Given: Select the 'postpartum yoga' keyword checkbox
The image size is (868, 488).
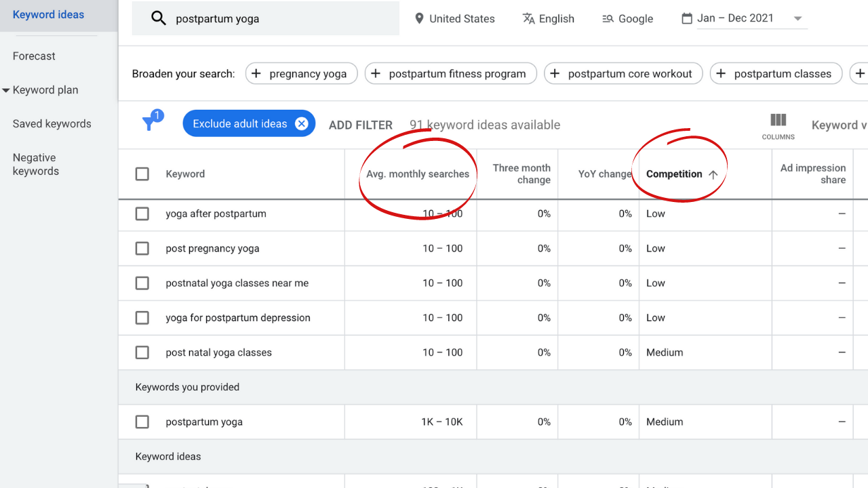Looking at the screenshot, I should (x=142, y=422).
